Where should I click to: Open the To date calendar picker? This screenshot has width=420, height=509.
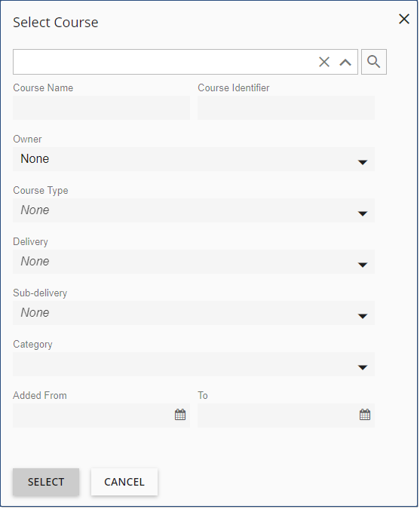click(x=365, y=415)
